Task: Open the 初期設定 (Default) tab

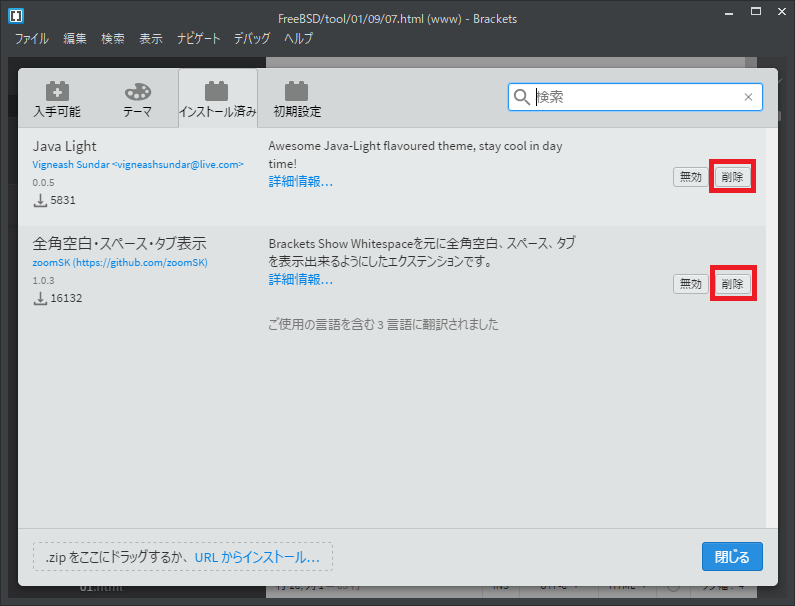Action: click(x=297, y=99)
